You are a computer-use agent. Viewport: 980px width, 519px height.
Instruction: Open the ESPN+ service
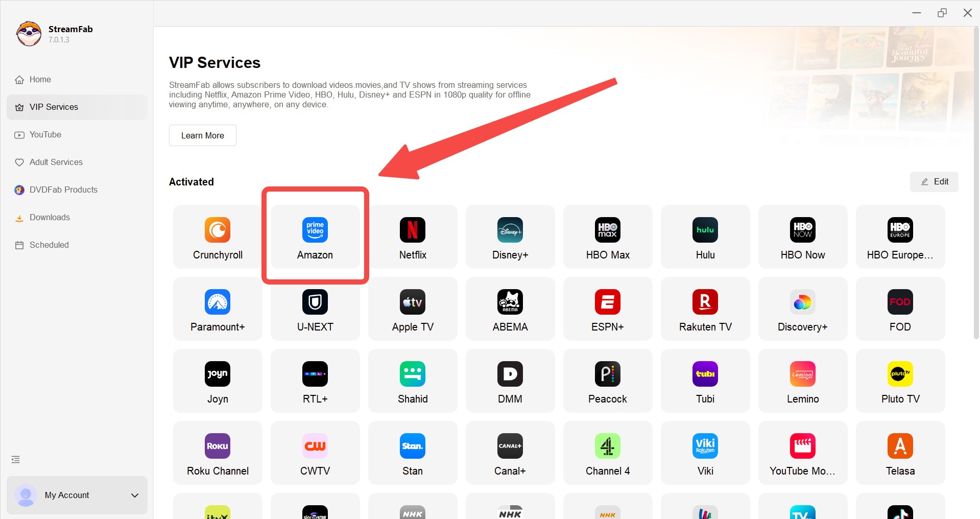coord(607,309)
